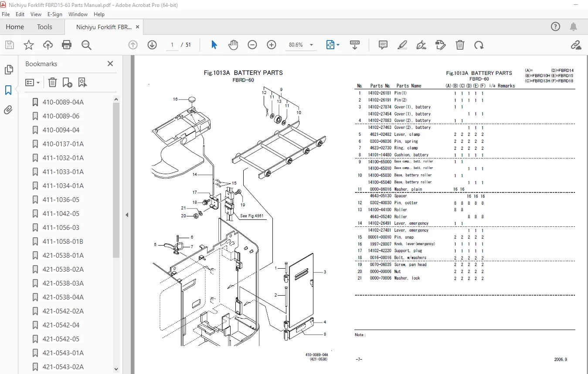Open the bookmarks options dropdown

(x=33, y=82)
